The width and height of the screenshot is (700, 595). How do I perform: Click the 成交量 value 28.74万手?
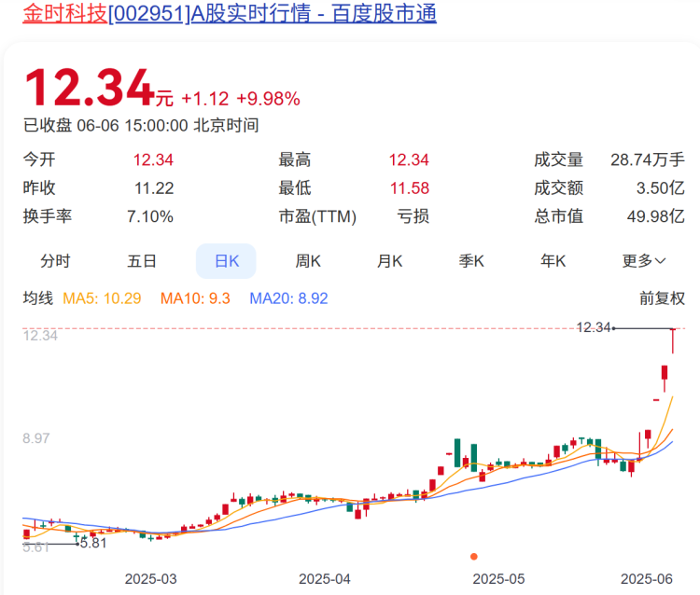648,159
